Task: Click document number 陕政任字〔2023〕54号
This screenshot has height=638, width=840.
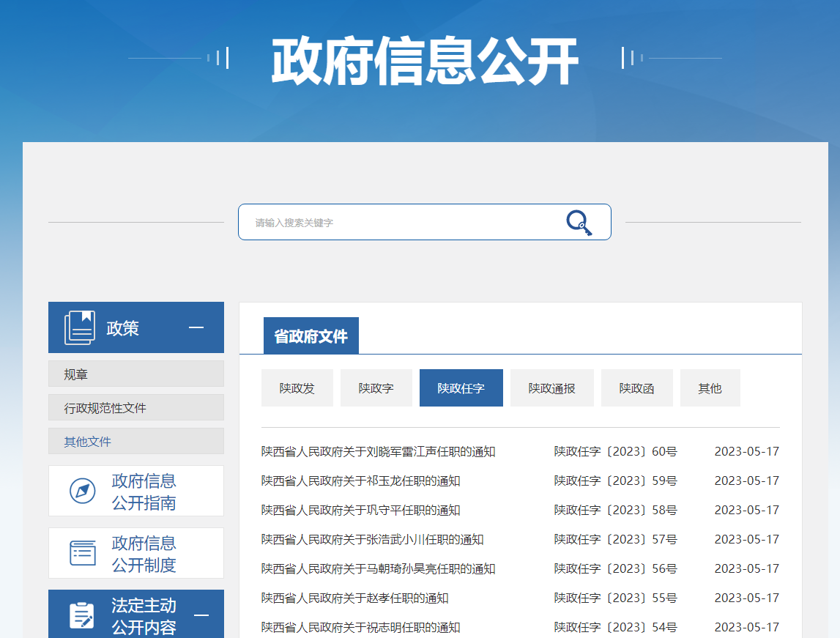Action: tap(615, 627)
